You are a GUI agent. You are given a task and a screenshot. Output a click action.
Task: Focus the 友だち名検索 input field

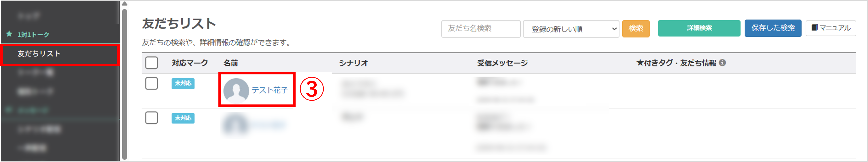tap(481, 29)
